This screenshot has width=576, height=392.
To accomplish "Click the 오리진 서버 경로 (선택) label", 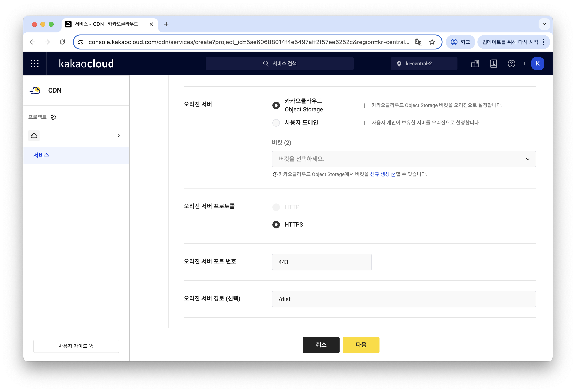I will [x=212, y=298].
